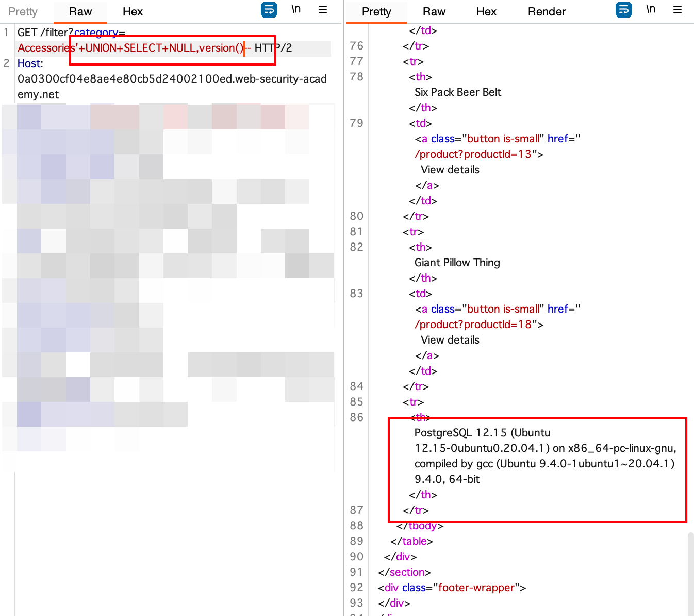
Task: Switch the response to Raw view
Action: point(434,11)
